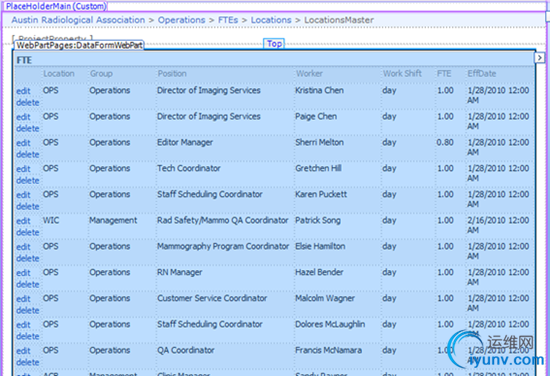The image size is (550, 376).
Task: Delete Francis McNamara's row
Action: (28, 362)
